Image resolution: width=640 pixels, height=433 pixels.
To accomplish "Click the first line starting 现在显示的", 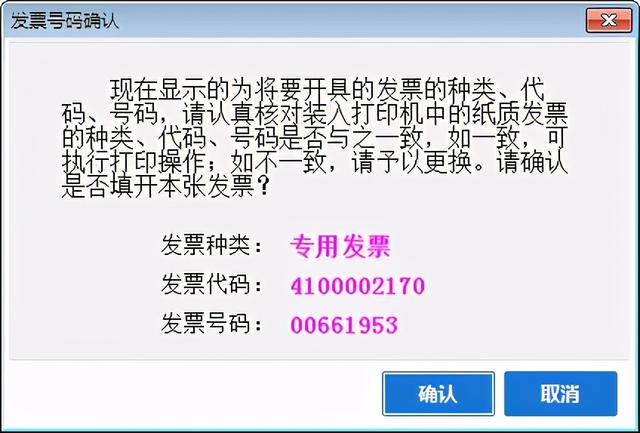I will pyautogui.click(x=327, y=90).
